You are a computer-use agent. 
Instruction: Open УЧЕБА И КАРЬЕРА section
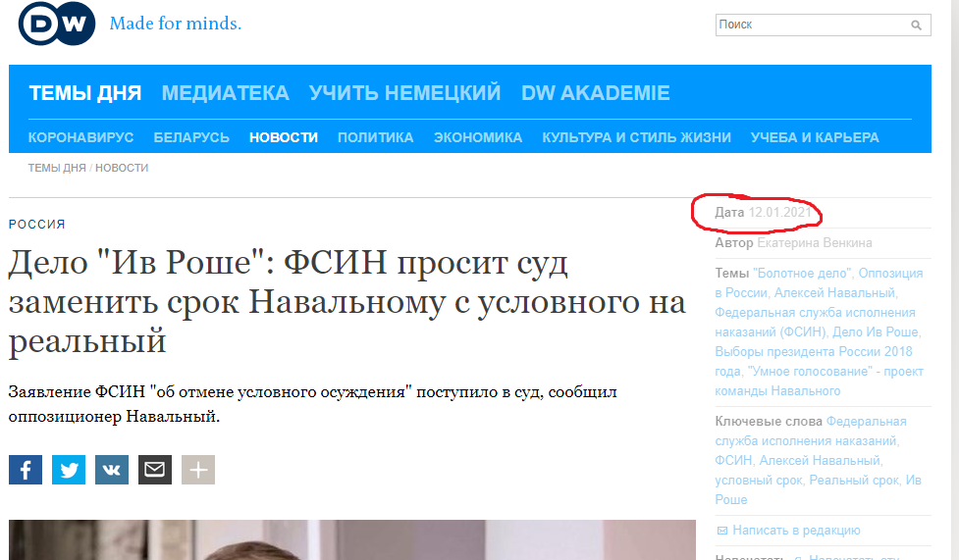point(815,137)
